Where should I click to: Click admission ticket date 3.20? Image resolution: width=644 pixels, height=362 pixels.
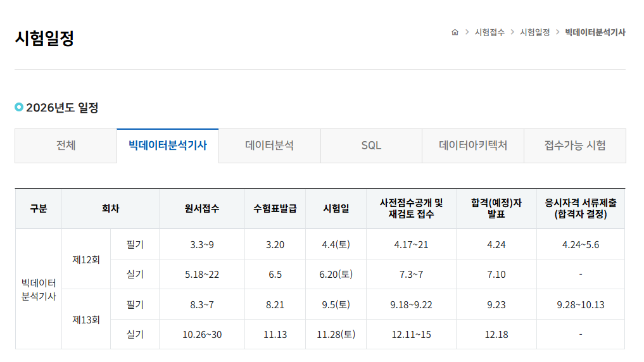click(x=275, y=245)
